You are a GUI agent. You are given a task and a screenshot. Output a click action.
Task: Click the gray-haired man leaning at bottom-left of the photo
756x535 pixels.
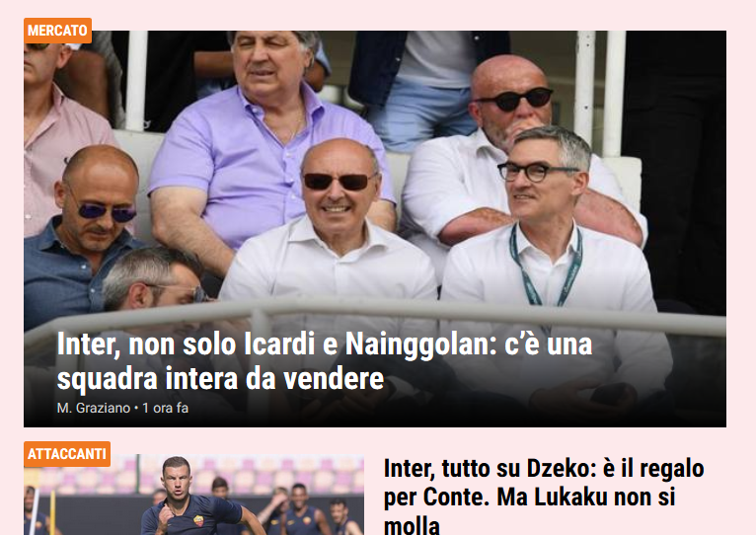(153, 280)
